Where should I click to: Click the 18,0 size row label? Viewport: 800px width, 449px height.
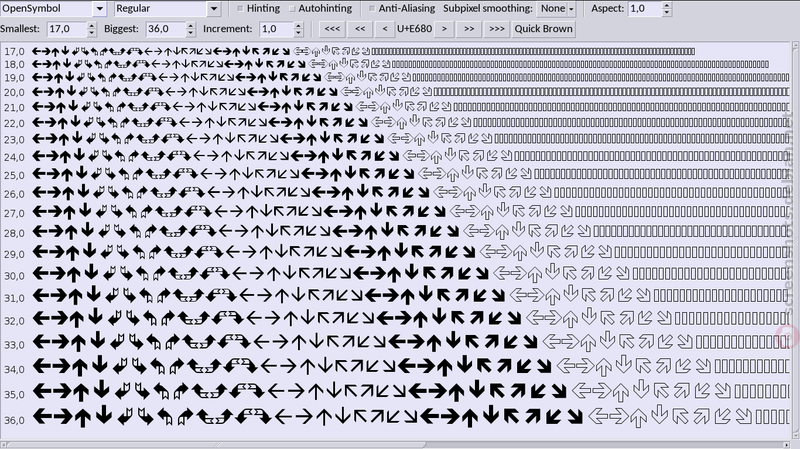(x=14, y=65)
